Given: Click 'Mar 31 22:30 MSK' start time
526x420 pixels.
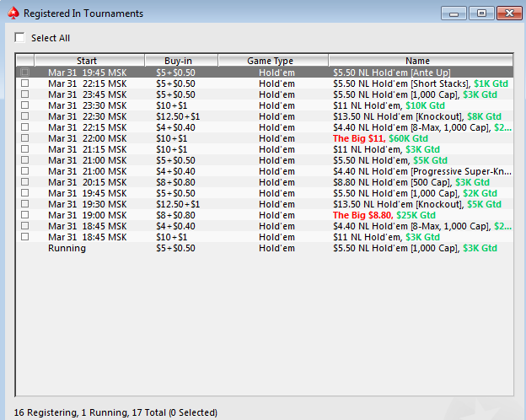Looking at the screenshot, I should [x=88, y=116].
